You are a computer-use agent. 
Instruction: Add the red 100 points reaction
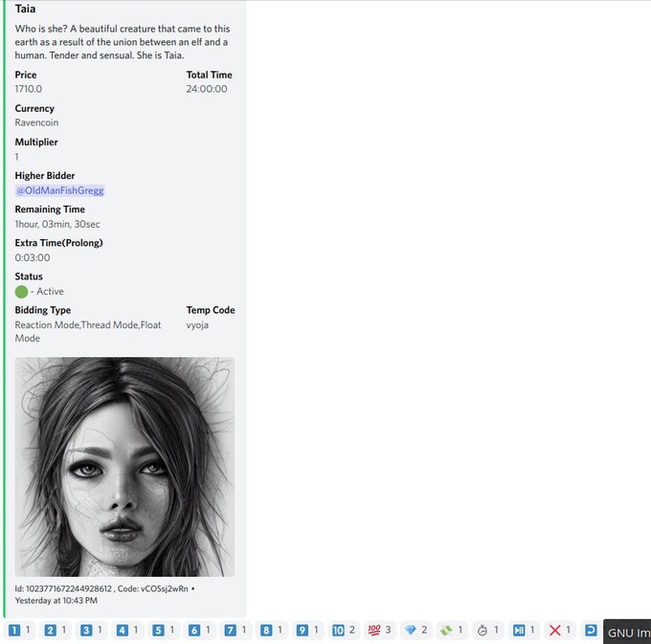[x=380, y=631]
